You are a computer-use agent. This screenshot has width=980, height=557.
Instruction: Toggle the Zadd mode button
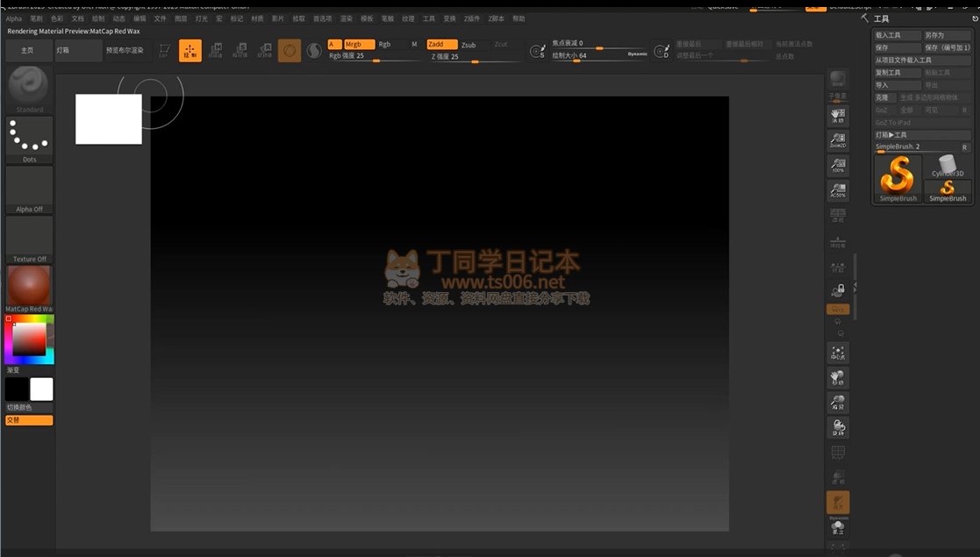441,44
